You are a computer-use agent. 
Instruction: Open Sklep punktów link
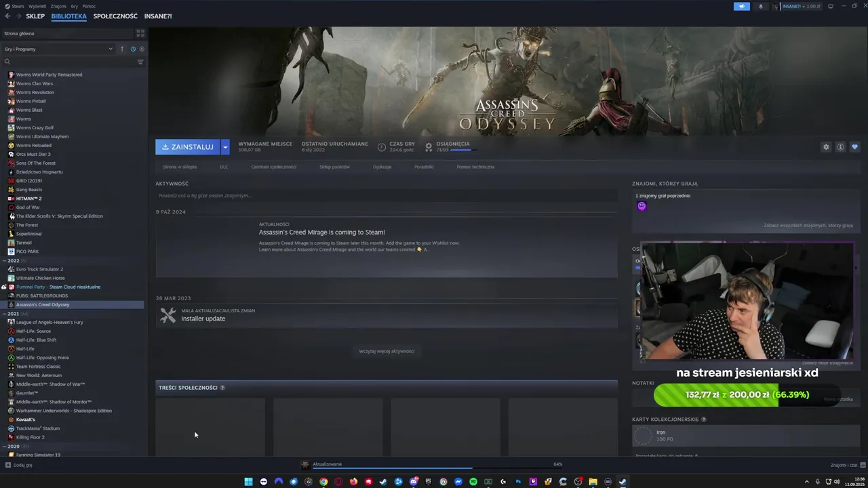click(334, 167)
